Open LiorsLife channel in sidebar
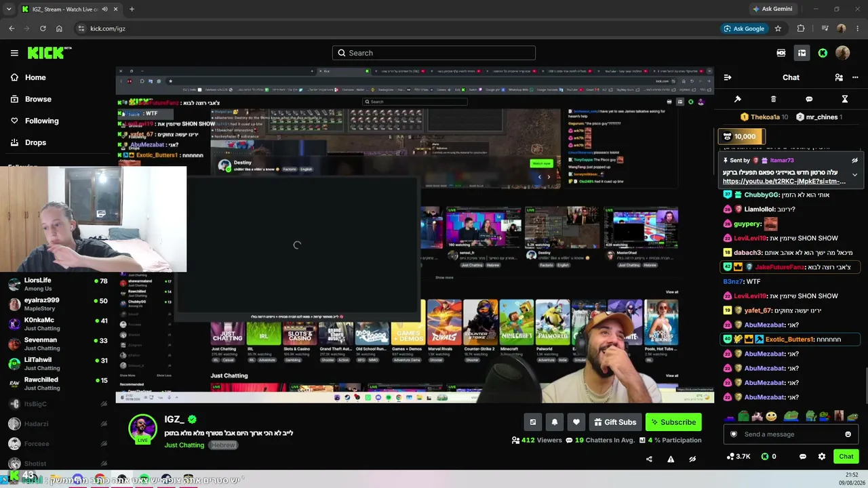 click(x=58, y=285)
